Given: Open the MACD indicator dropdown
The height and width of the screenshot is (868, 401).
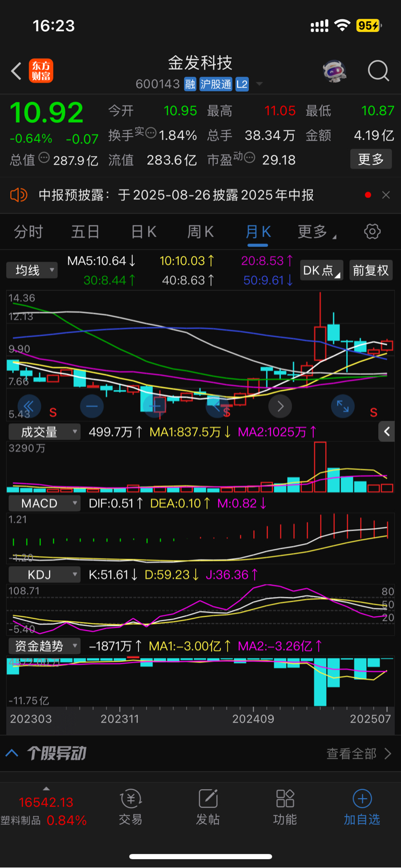Looking at the screenshot, I should 44,504.
